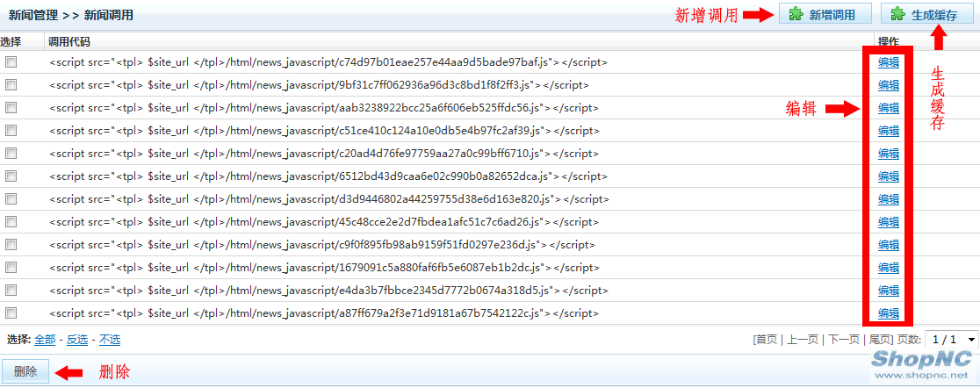Tick the checkbox for the c20ad4d76fe97 js row

tap(11, 153)
